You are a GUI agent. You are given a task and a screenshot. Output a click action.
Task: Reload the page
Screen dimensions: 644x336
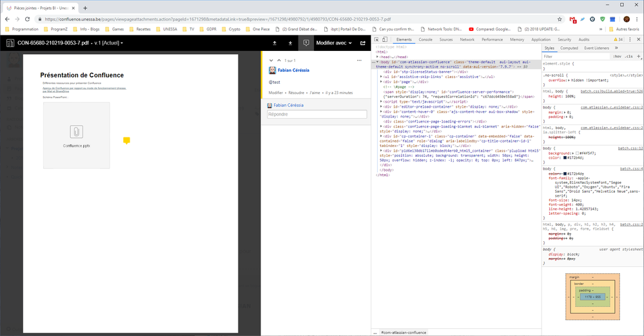pyautogui.click(x=27, y=19)
